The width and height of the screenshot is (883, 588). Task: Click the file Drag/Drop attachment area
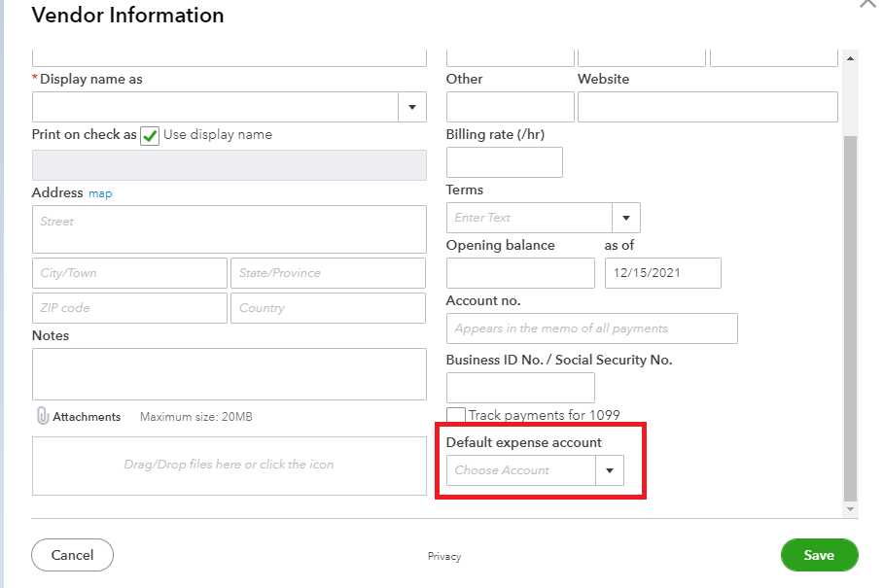click(x=229, y=466)
